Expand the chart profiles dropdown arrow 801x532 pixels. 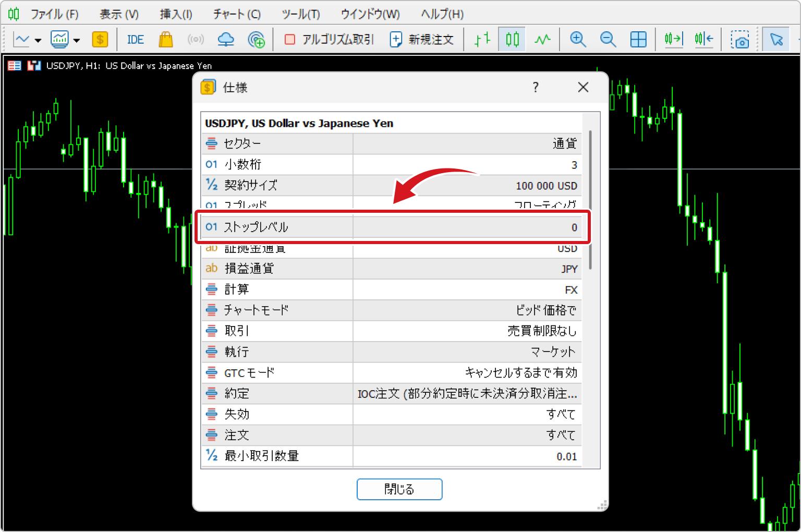click(x=77, y=40)
